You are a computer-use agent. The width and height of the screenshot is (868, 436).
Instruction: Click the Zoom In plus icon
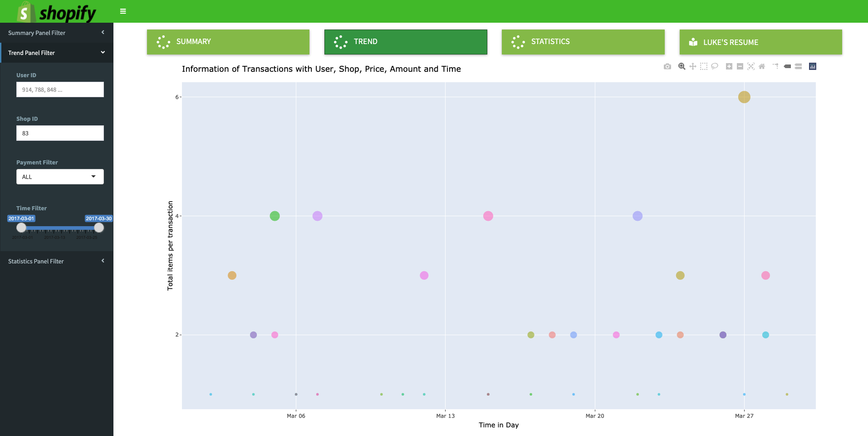point(729,66)
